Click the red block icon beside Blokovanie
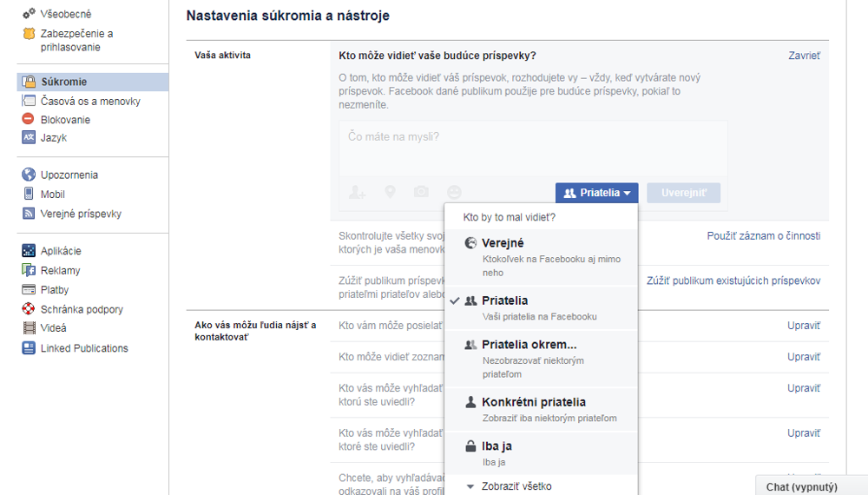868x495 pixels. 29,118
